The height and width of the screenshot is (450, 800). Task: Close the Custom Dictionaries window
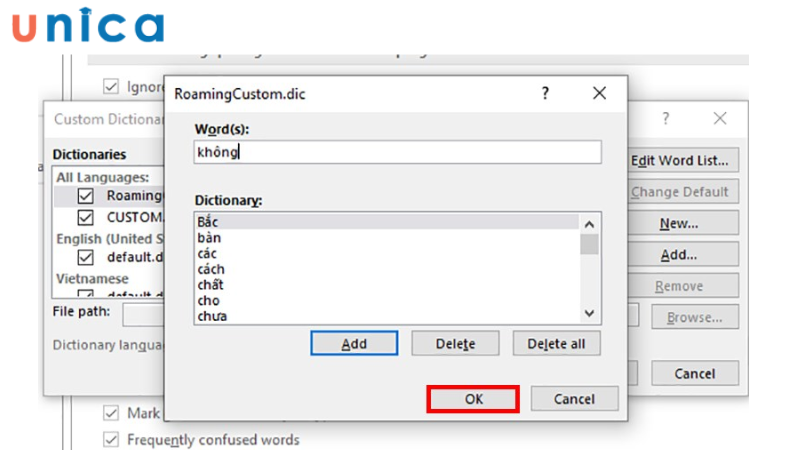coord(720,119)
